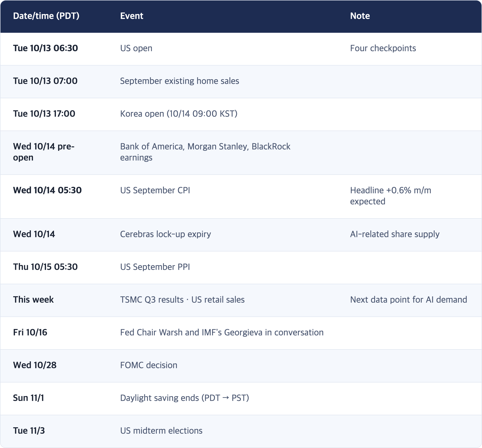Click the Headline +0.6% m/m expected note

(390, 196)
